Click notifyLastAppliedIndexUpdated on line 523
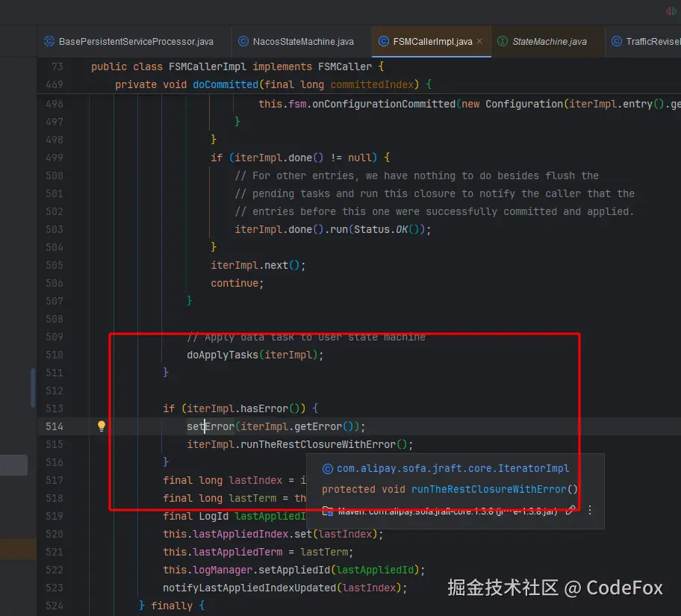The image size is (681, 616). pyautogui.click(x=249, y=588)
